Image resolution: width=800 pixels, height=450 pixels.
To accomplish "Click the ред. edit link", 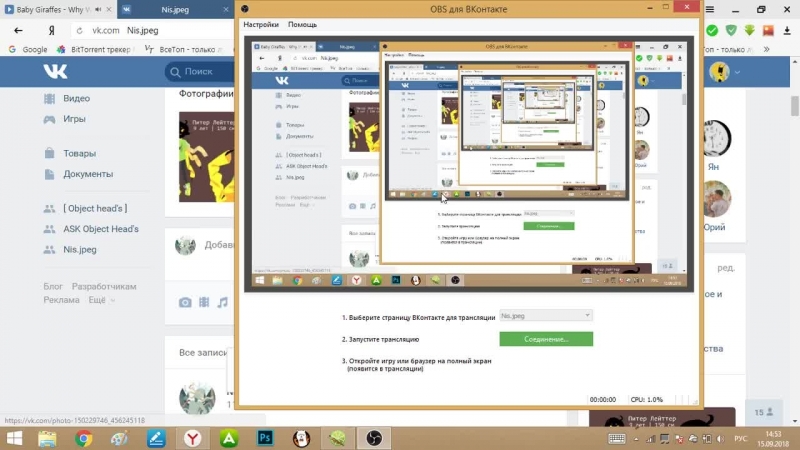I will (726, 268).
